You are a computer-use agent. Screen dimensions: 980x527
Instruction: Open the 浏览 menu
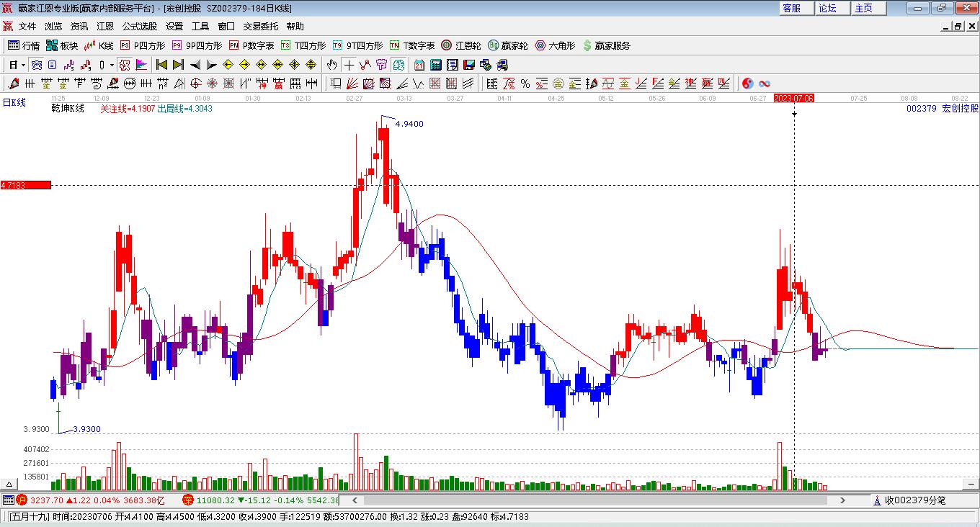point(53,27)
